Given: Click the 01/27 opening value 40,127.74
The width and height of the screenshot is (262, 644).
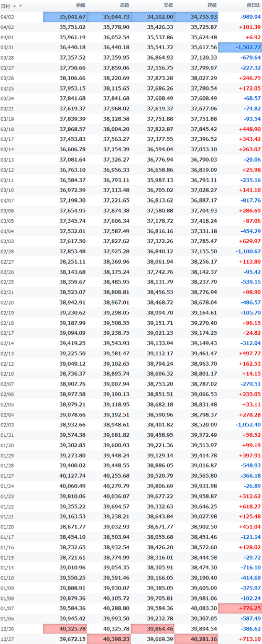Looking at the screenshot, I should (x=72, y=476).
